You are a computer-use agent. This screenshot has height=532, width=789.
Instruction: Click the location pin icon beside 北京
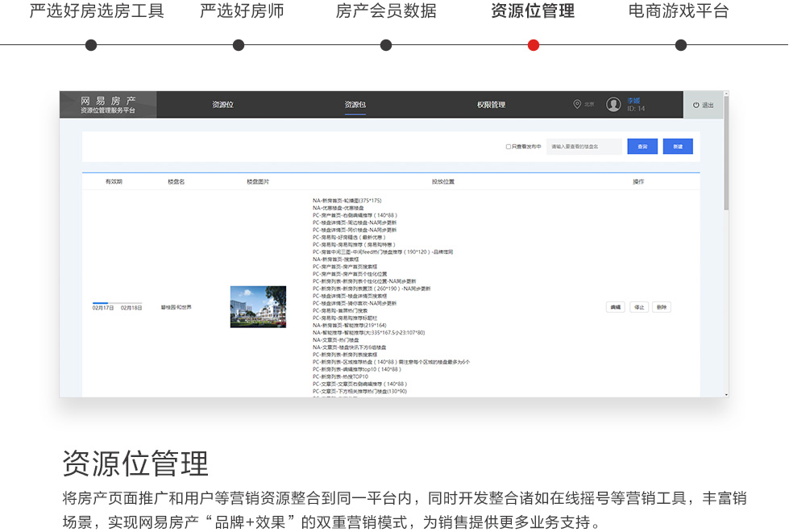[577, 104]
